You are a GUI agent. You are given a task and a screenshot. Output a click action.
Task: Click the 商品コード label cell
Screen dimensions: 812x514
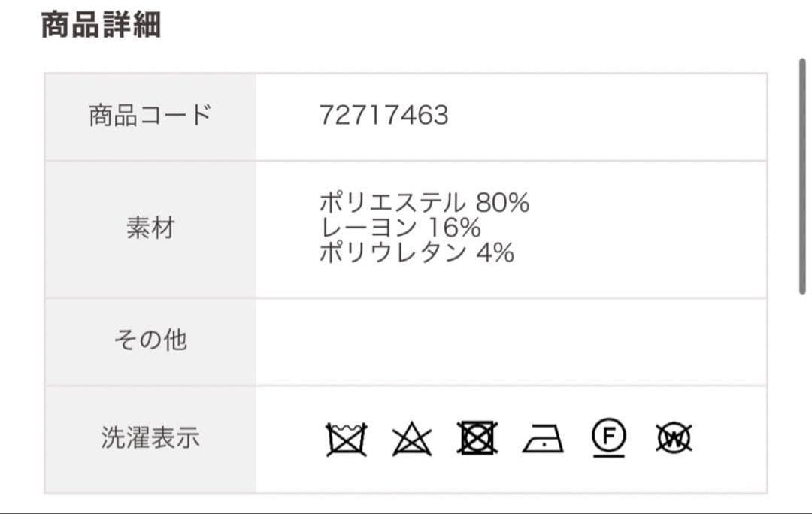[150, 116]
